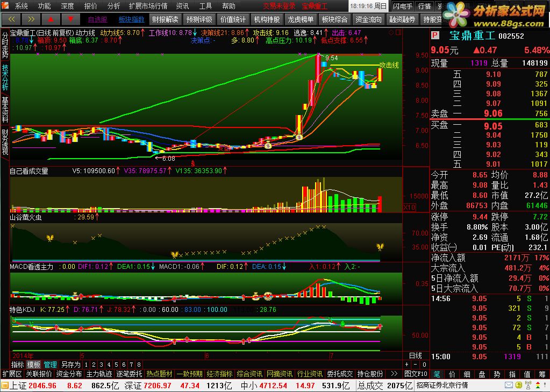The height and width of the screenshot is (392, 550).
Task: Select template number 7
Action: click(132, 365)
